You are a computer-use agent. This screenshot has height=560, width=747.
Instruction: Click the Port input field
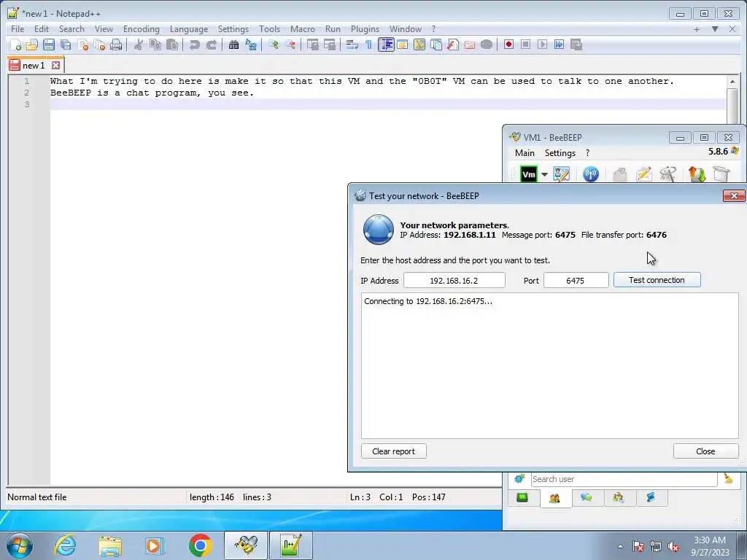coord(576,281)
